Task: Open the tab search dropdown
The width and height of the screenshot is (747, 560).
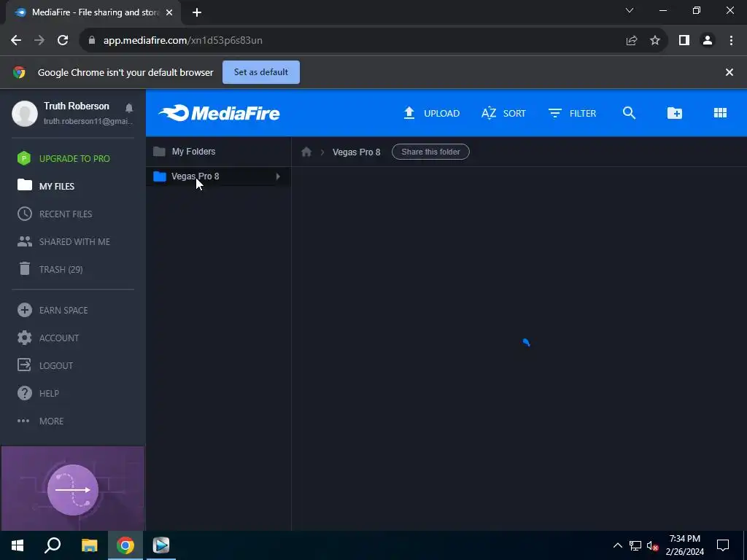Action: (x=630, y=10)
